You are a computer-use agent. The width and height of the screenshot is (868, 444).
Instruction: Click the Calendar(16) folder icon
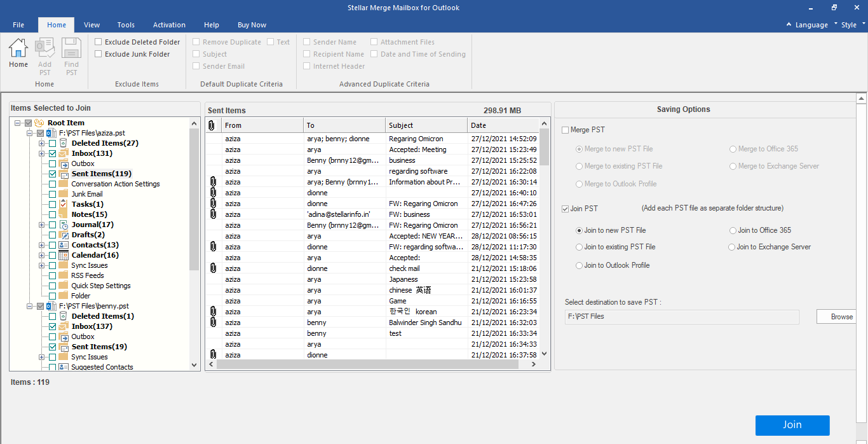click(64, 255)
